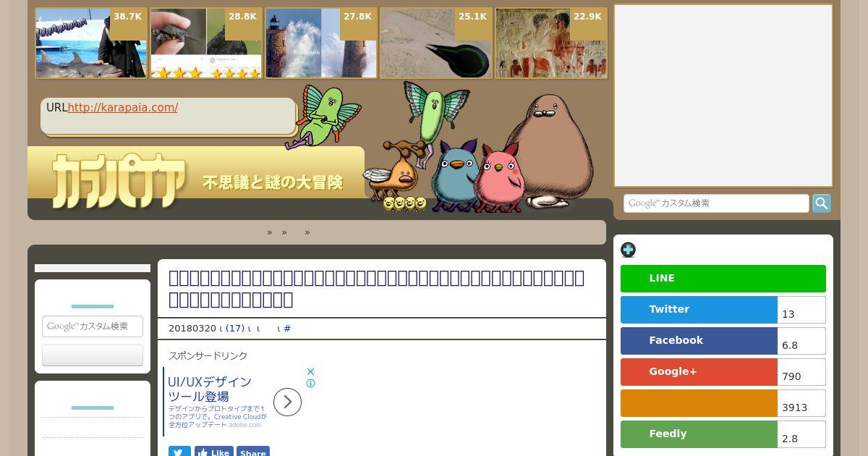
Task: Click the green butterfly-winged character sitting on the banner
Action: (x=322, y=116)
